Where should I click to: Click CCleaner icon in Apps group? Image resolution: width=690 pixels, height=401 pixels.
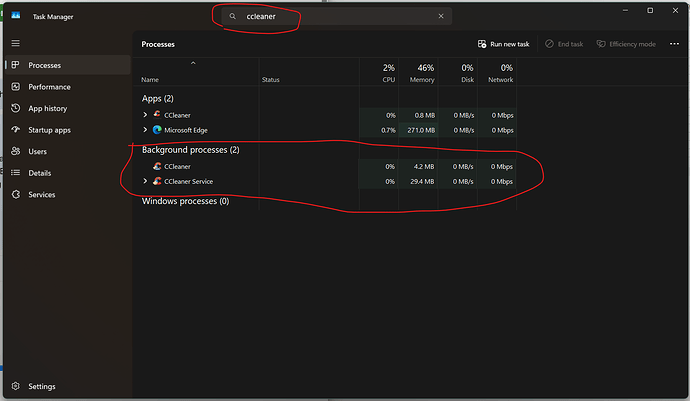click(157, 114)
